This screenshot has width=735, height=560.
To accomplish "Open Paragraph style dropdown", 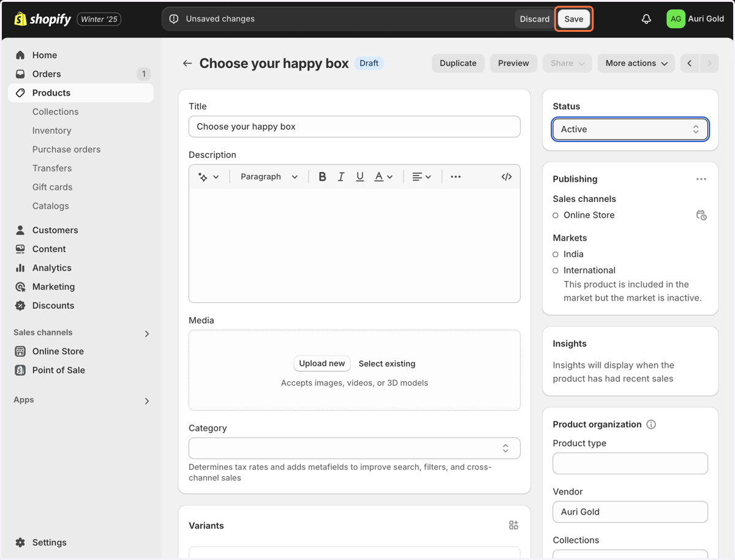I will 269,177.
